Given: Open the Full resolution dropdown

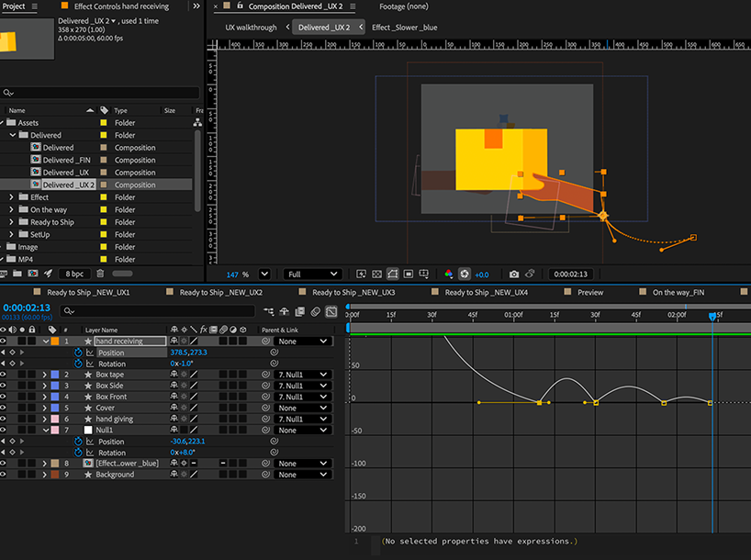Looking at the screenshot, I should 312,274.
